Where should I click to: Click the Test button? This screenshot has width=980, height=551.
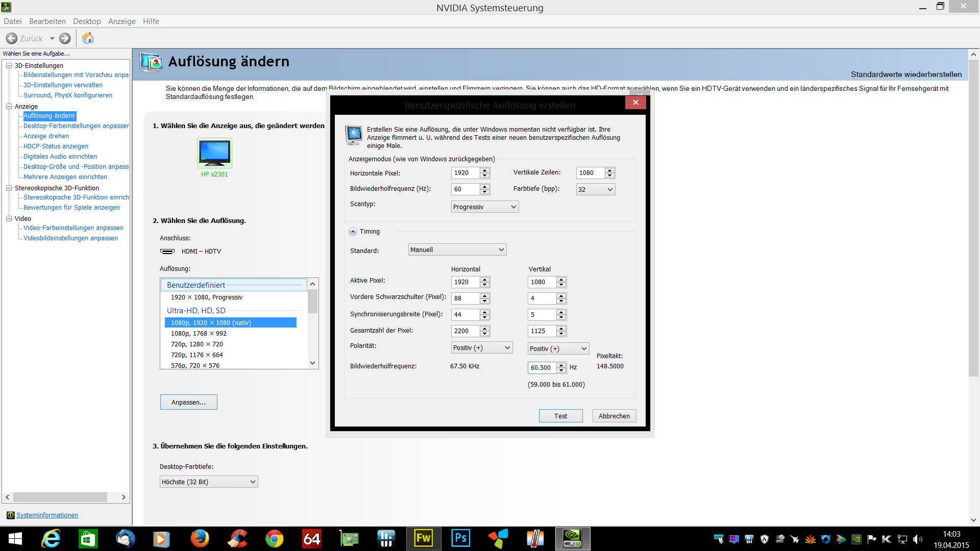click(560, 416)
